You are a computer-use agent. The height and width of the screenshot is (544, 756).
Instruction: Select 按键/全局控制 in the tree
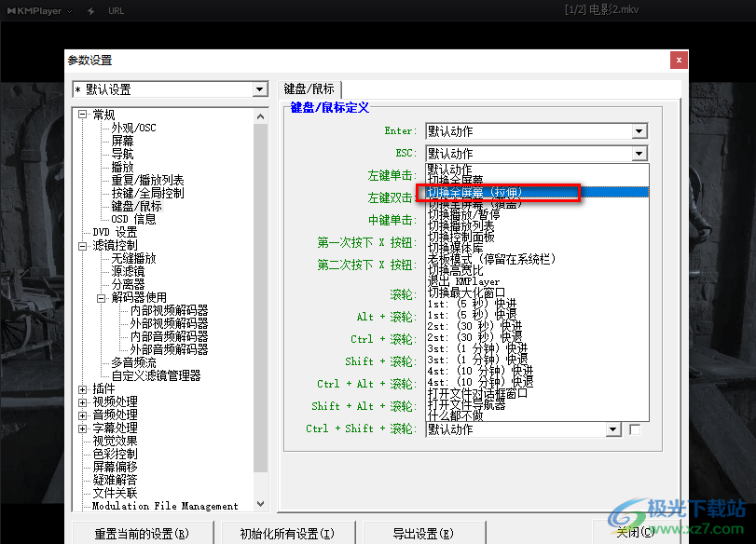(x=147, y=193)
